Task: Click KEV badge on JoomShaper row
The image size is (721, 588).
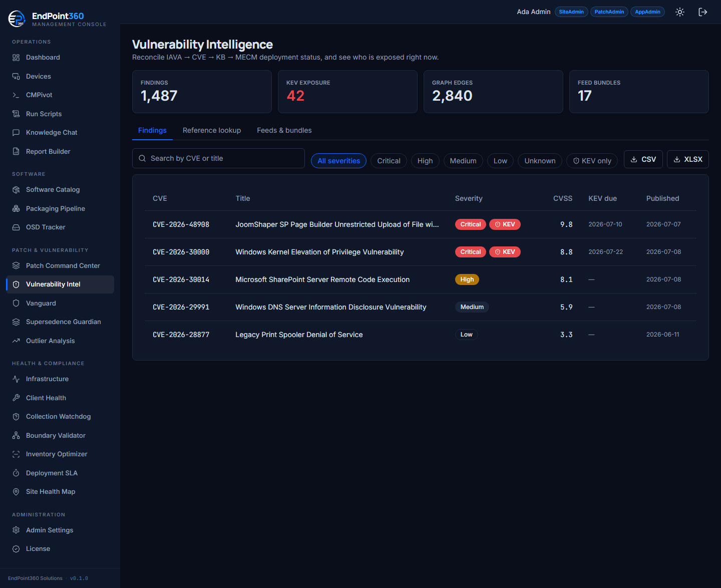Action: (x=505, y=224)
